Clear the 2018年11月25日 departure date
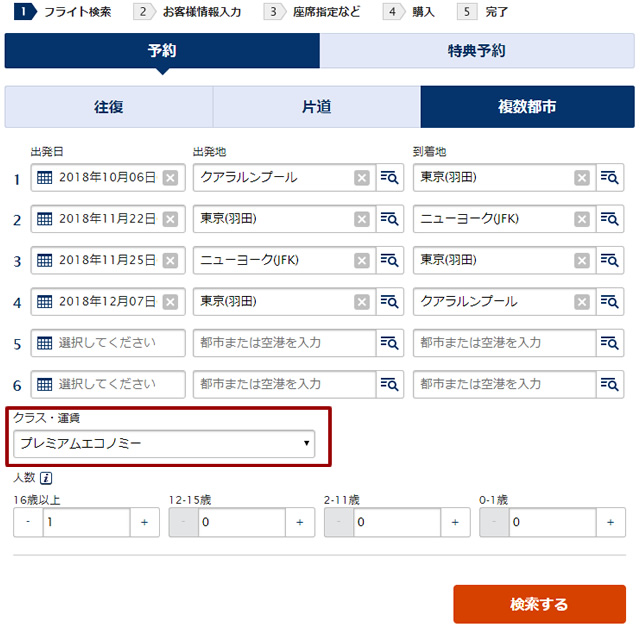 170,260
